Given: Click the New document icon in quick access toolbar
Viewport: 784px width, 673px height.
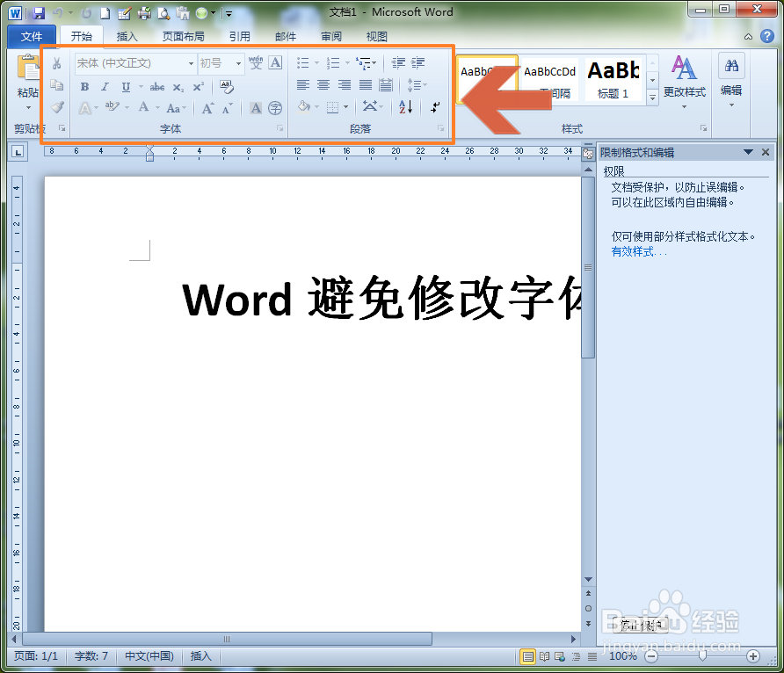Looking at the screenshot, I should (x=105, y=13).
